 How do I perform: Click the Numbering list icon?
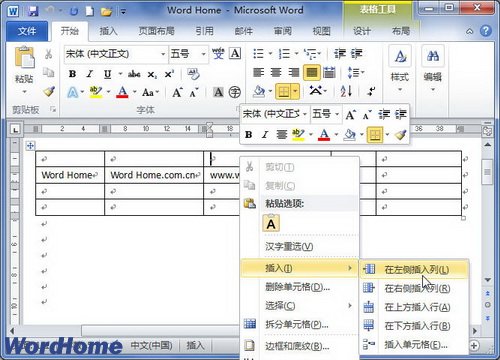[284, 53]
